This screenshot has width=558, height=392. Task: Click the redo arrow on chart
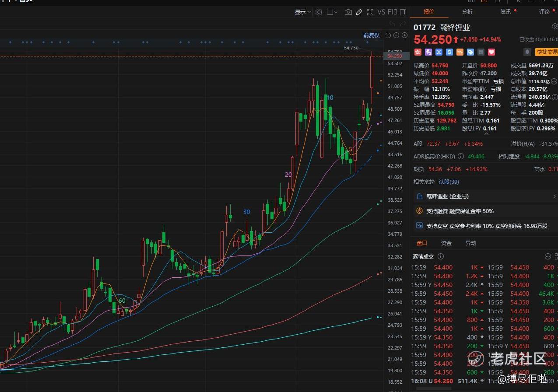click(403, 24)
